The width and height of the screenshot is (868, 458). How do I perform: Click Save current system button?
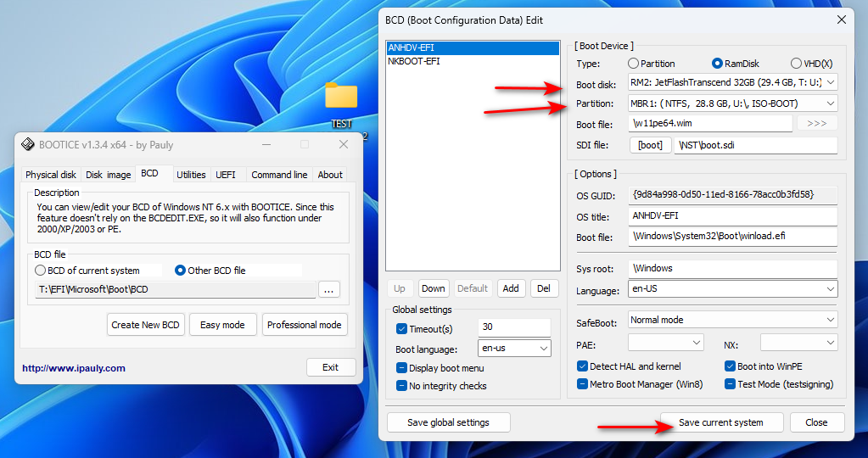[721, 422]
